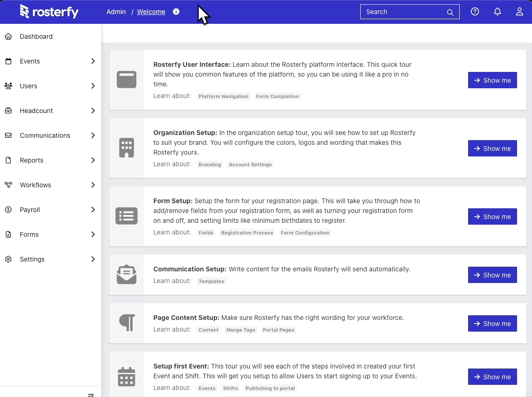This screenshot has width=532, height=397.
Task: Show me the Page Content Setup tour
Action: (x=492, y=324)
